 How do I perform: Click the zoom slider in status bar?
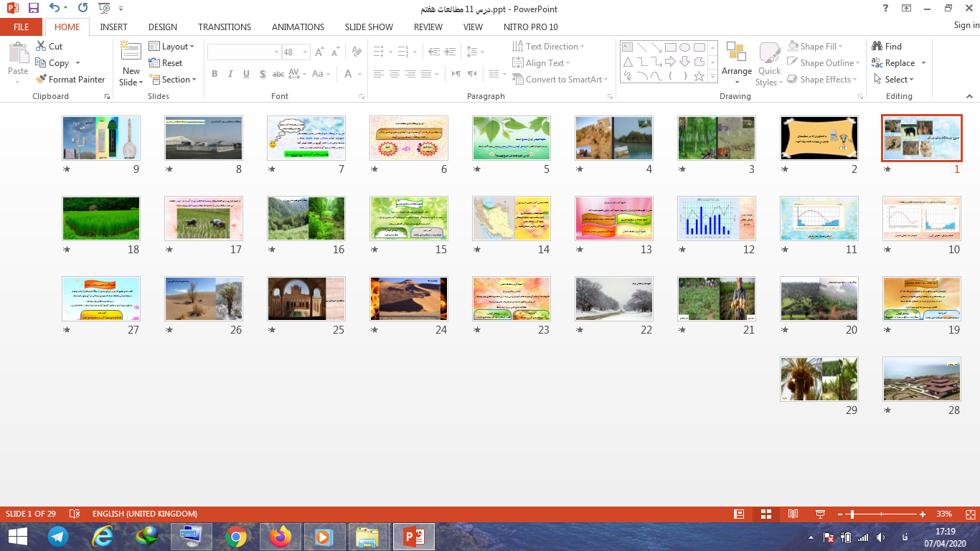click(851, 514)
